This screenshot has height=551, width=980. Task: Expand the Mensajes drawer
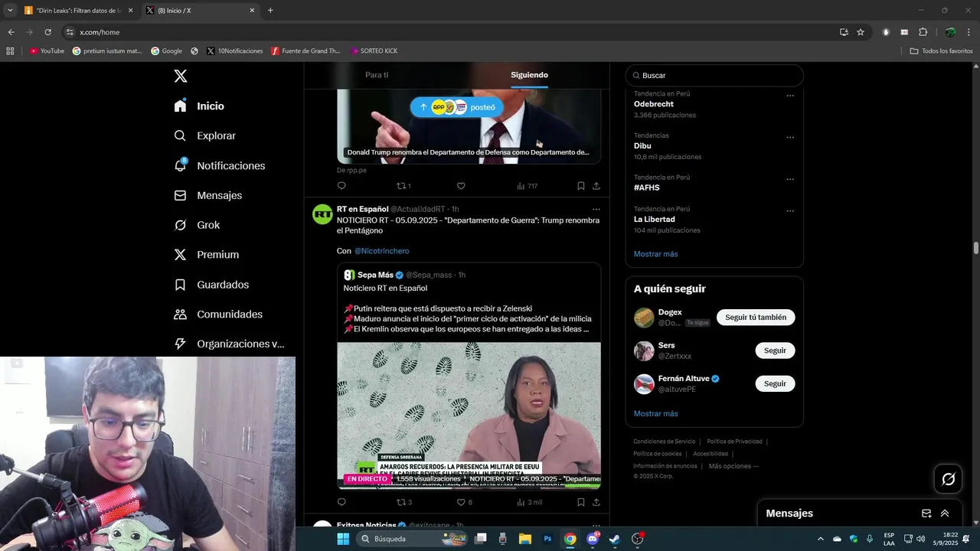pyautogui.click(x=945, y=514)
